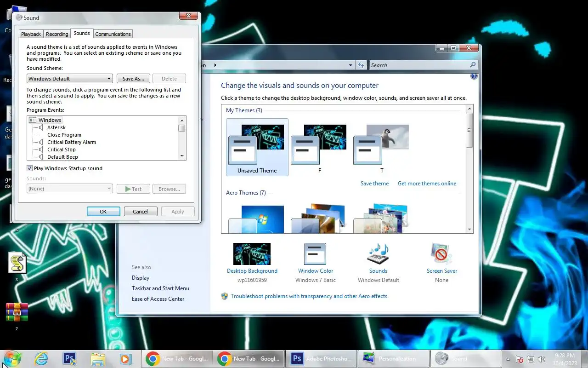
Task: Open the address bar history dropdown
Action: (351, 65)
